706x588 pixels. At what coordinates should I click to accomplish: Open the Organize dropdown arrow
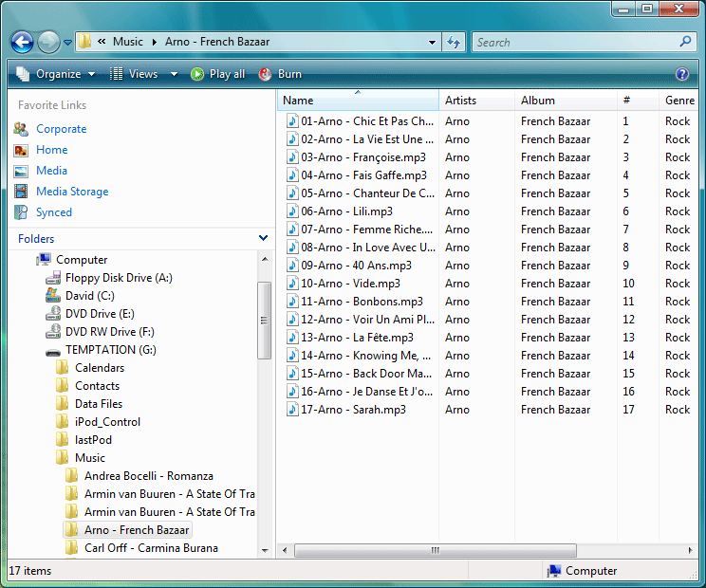click(91, 74)
